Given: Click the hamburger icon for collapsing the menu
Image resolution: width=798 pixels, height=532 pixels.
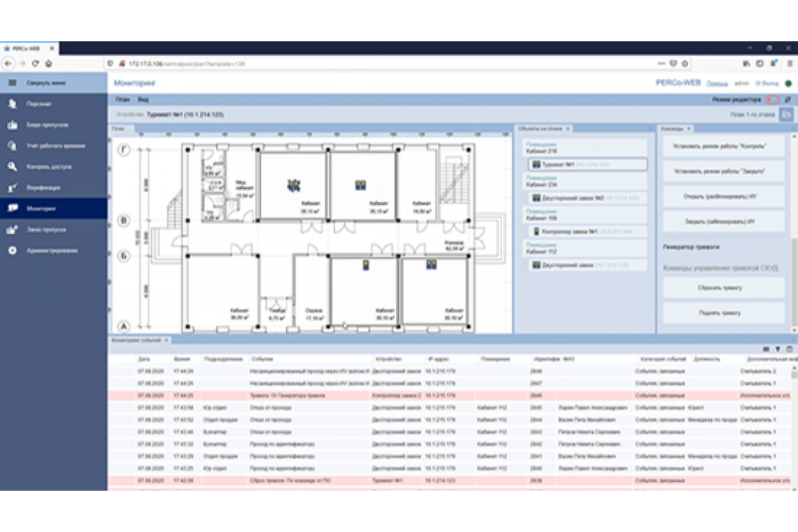Looking at the screenshot, I should 12,83.
